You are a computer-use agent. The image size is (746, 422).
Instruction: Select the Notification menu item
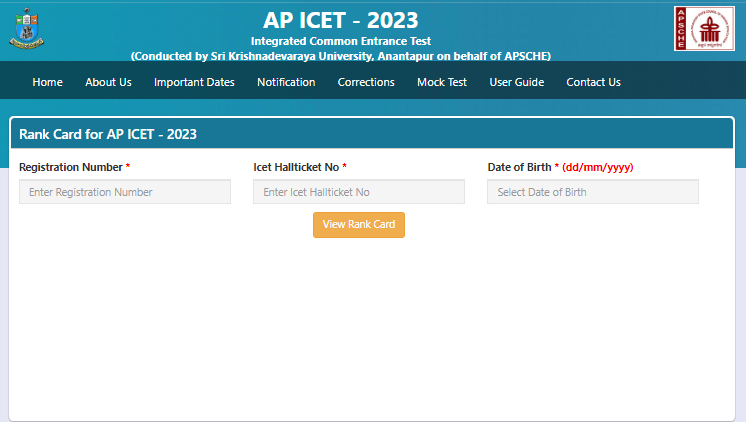tap(286, 82)
